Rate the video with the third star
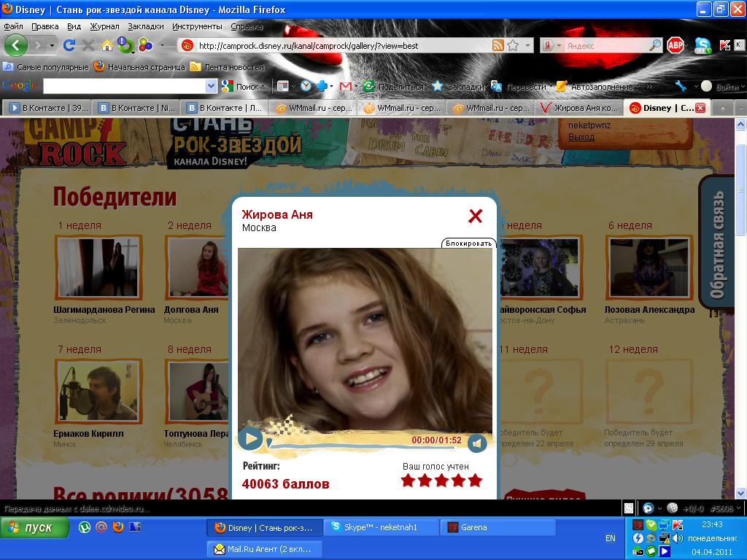This screenshot has width=747, height=560. coord(441,480)
